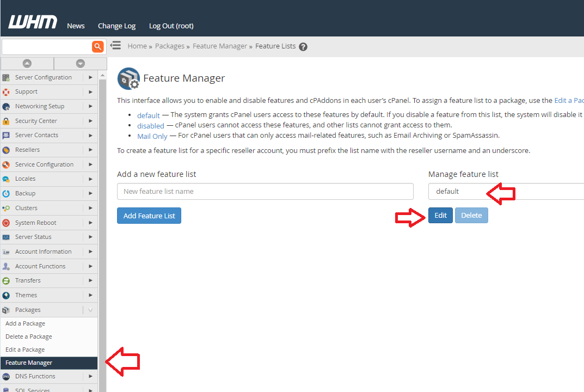Open the Mail Only feature list link
This screenshot has height=392, width=584.
click(152, 136)
